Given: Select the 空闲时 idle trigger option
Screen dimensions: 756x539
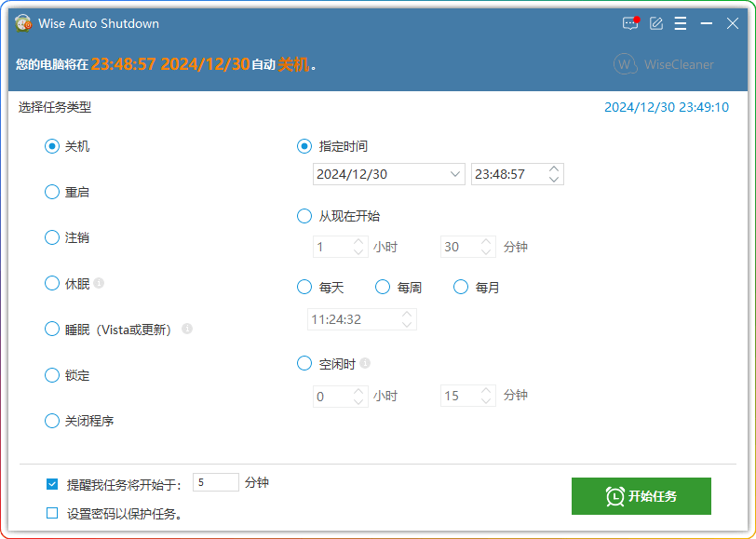Looking at the screenshot, I should point(304,363).
